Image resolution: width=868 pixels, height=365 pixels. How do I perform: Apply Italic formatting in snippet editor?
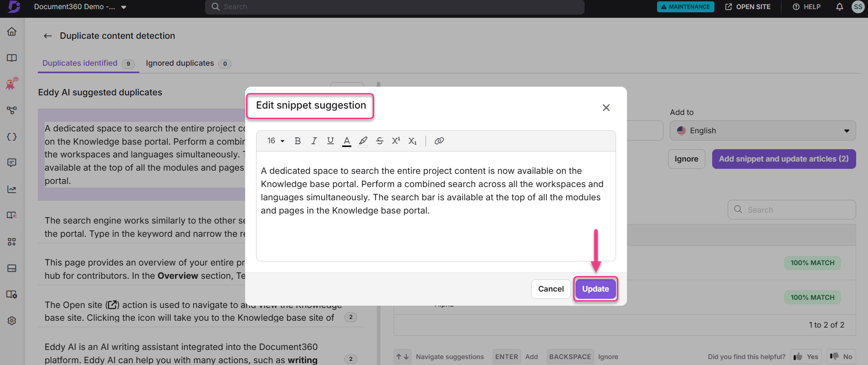314,141
